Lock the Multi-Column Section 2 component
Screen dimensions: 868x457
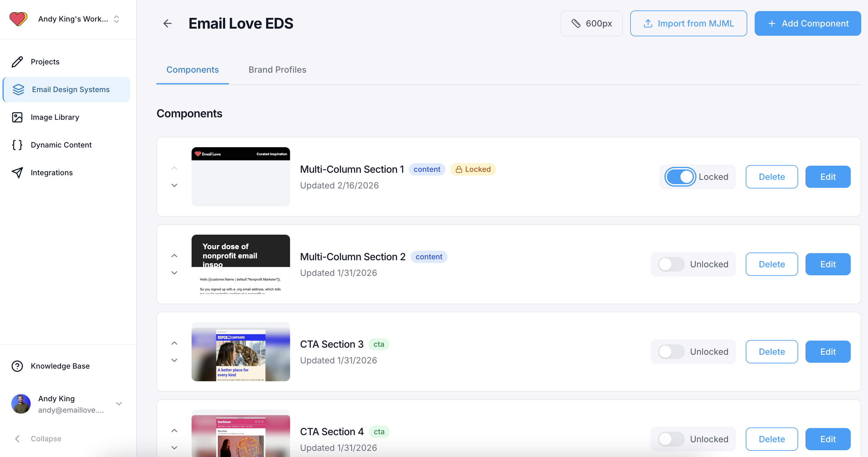[x=670, y=264]
